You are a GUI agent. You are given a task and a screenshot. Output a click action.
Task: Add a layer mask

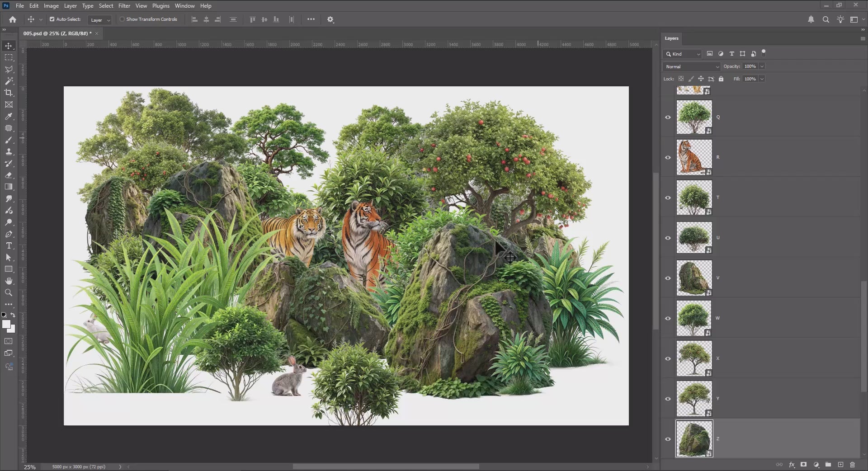(x=803, y=465)
